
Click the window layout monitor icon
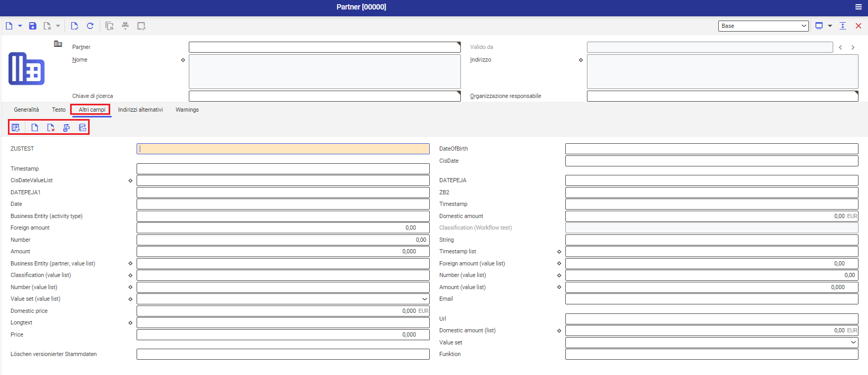(819, 26)
